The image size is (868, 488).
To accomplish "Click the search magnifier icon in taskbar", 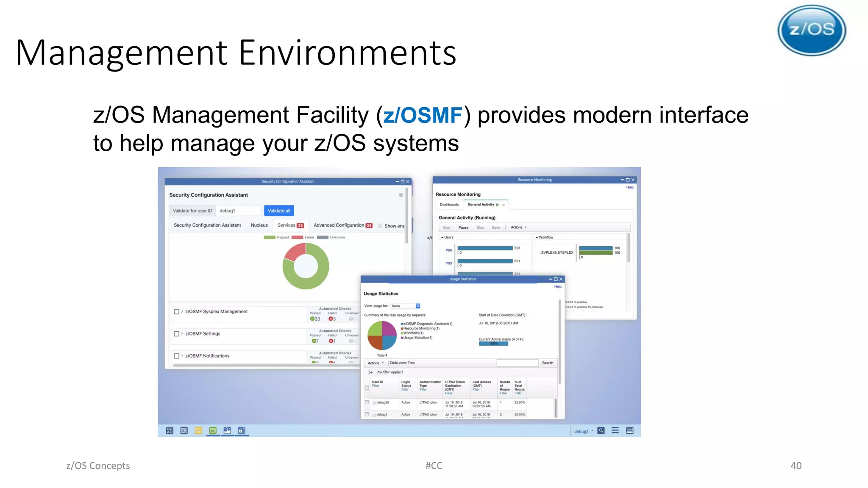I will (601, 430).
